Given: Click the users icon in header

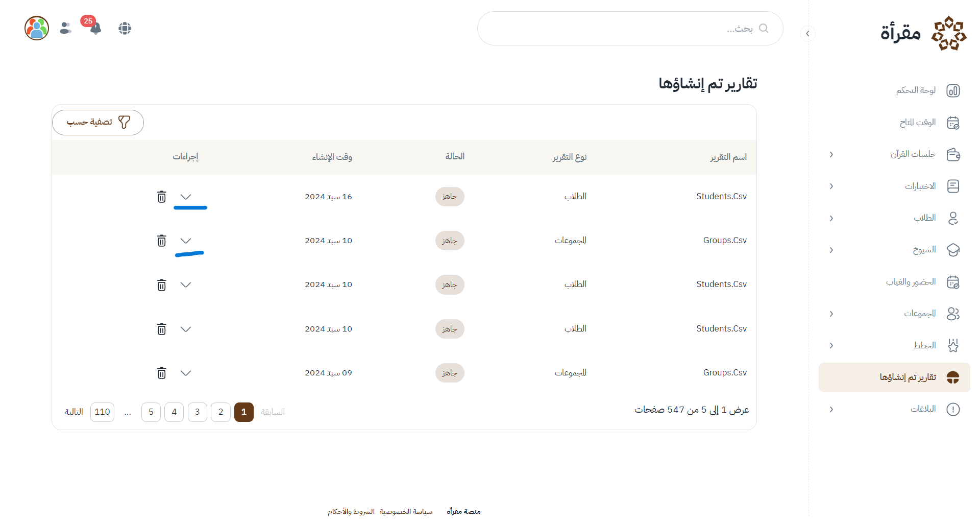Looking at the screenshot, I should pyautogui.click(x=65, y=28).
